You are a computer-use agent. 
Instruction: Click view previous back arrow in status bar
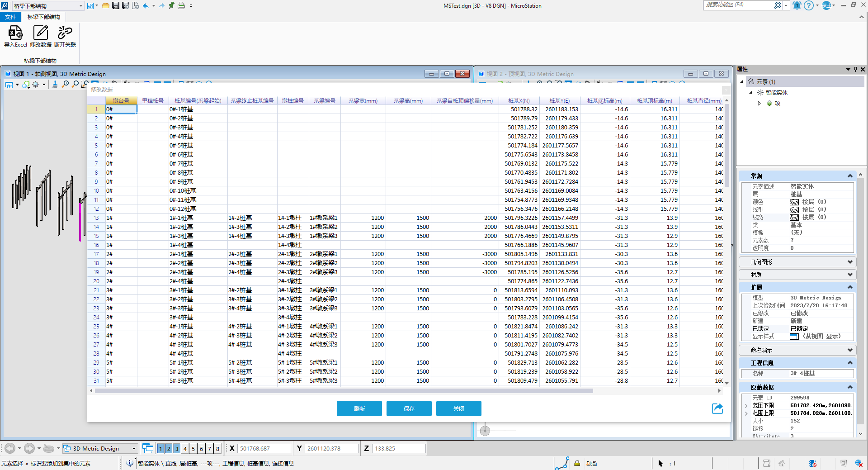10,448
